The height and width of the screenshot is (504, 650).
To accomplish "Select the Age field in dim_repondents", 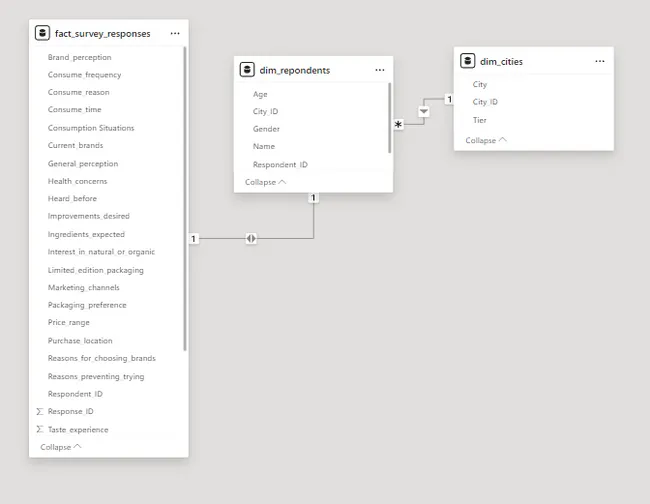I will point(260,94).
